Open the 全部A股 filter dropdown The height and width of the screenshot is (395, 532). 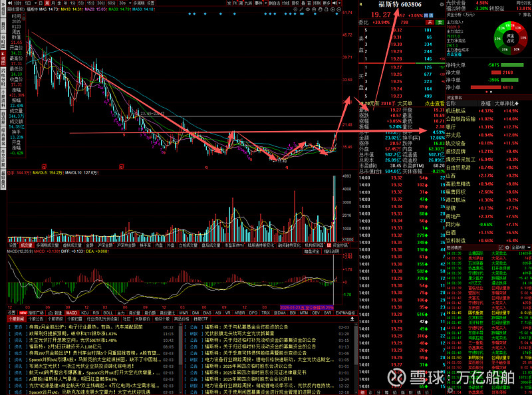click(x=521, y=248)
